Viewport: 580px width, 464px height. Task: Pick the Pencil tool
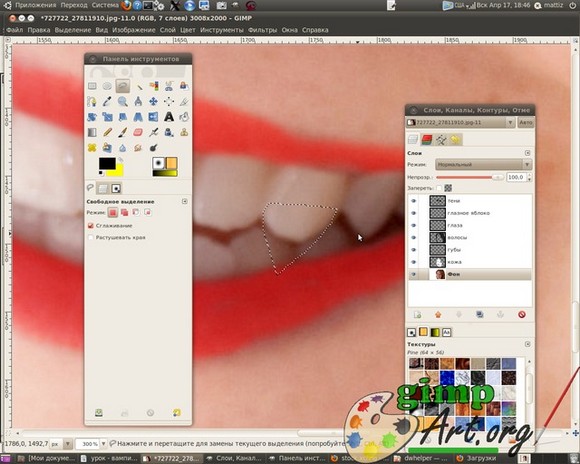click(107, 132)
